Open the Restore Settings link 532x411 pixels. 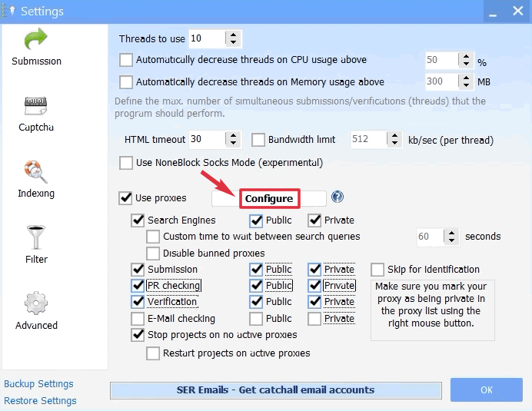click(40, 401)
